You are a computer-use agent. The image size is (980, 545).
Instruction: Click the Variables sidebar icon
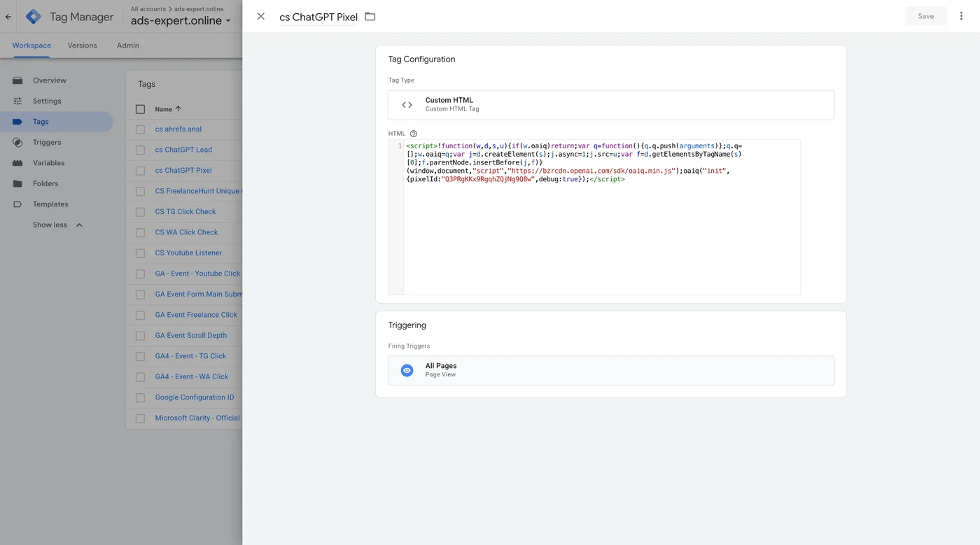(x=17, y=163)
